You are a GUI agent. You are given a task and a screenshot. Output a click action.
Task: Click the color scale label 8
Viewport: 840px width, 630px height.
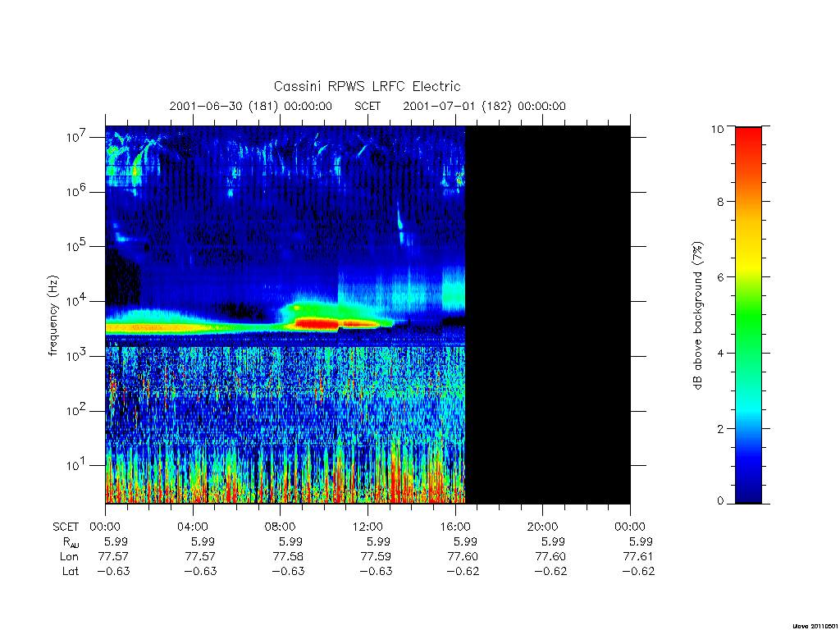(720, 202)
